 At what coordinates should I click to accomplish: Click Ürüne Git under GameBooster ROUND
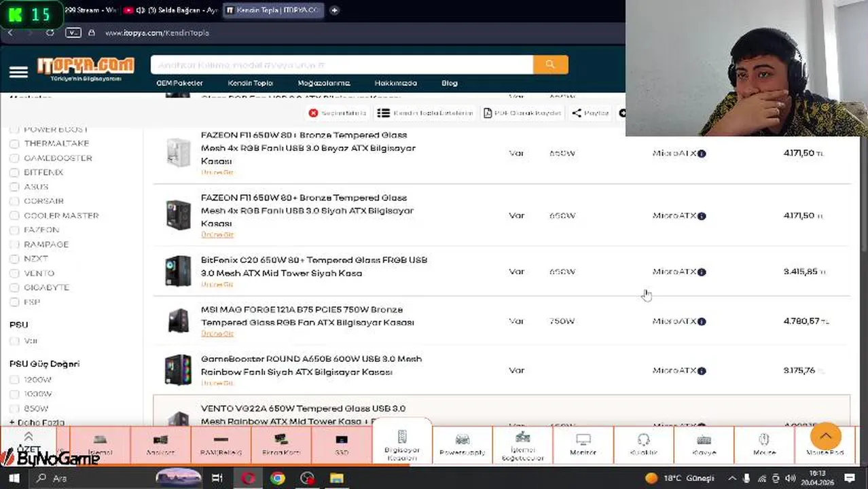click(x=217, y=383)
